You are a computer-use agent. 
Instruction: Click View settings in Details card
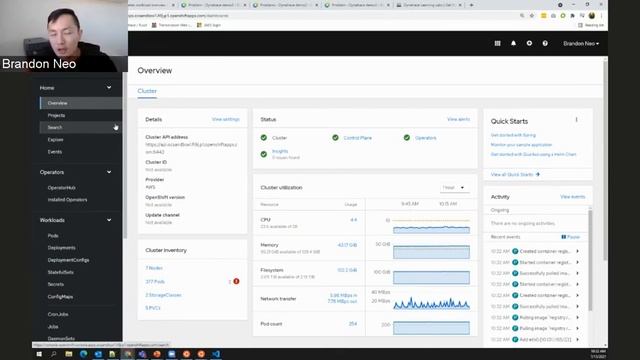tap(226, 119)
